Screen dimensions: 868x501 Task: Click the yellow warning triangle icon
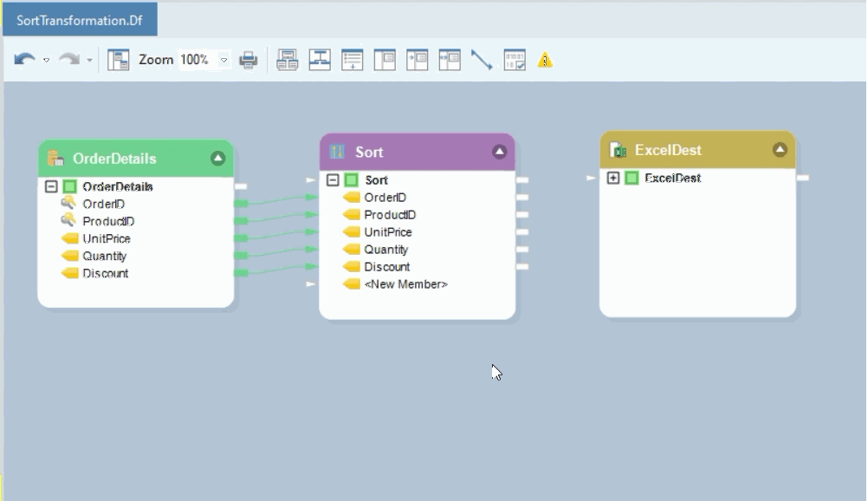point(545,60)
